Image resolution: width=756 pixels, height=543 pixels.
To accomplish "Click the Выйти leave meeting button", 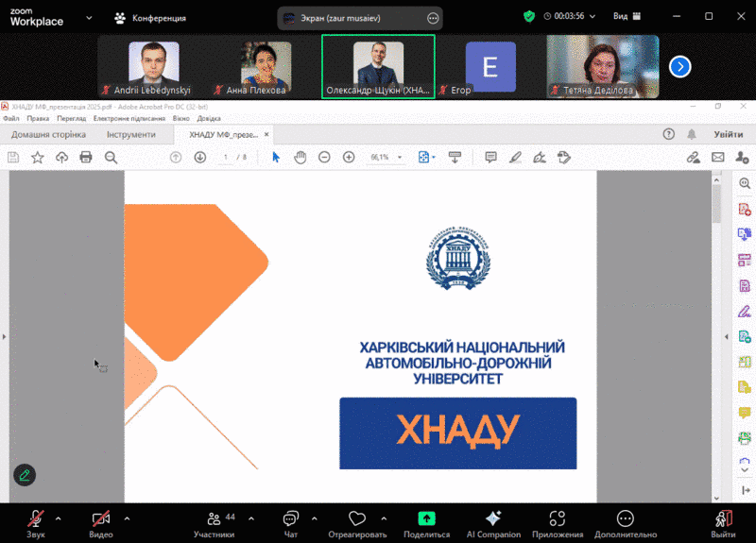I will [723, 524].
